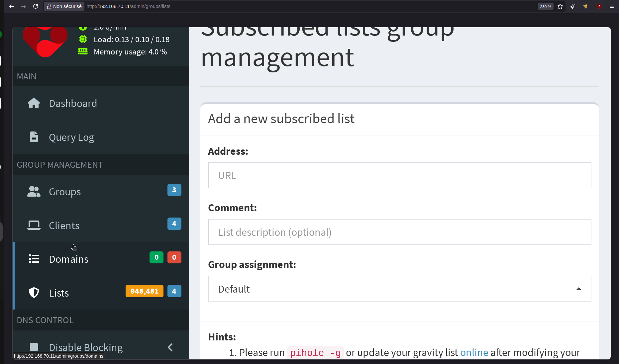Click the browser extension icon beside the star
619x364 pixels.
click(x=573, y=6)
